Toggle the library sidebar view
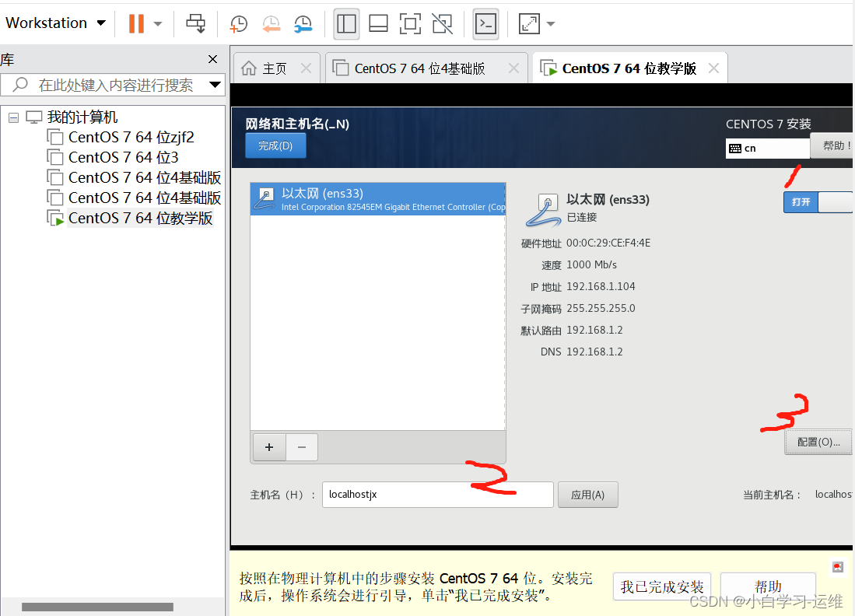855x616 pixels. pyautogui.click(x=346, y=23)
